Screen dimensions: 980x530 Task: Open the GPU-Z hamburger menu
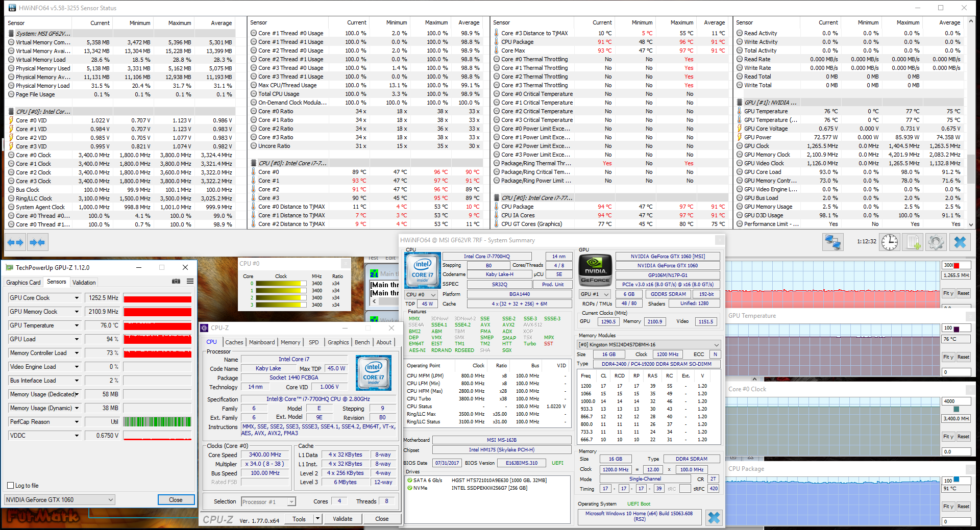pos(190,281)
